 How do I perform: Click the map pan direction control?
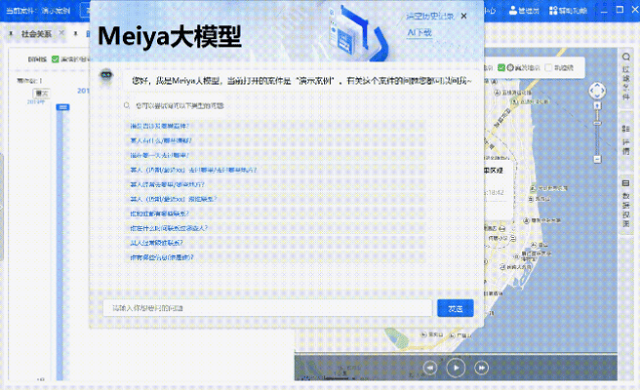pyautogui.click(x=597, y=91)
